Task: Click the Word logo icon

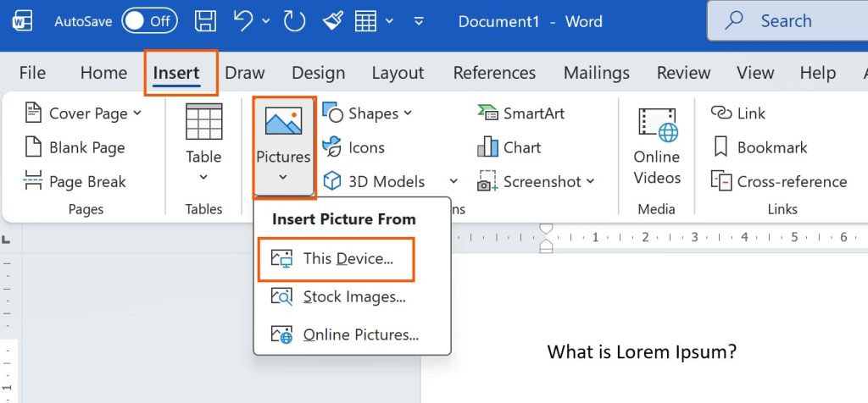Action: tap(22, 21)
